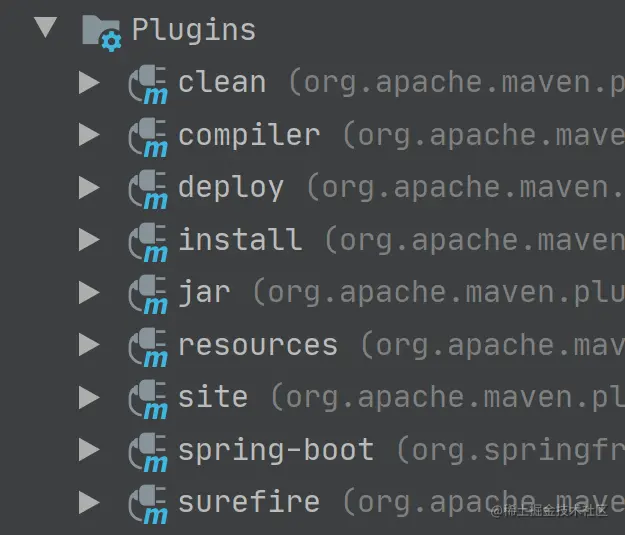Image resolution: width=625 pixels, height=535 pixels.
Task: Click the clean Maven plugin icon
Action: [148, 85]
